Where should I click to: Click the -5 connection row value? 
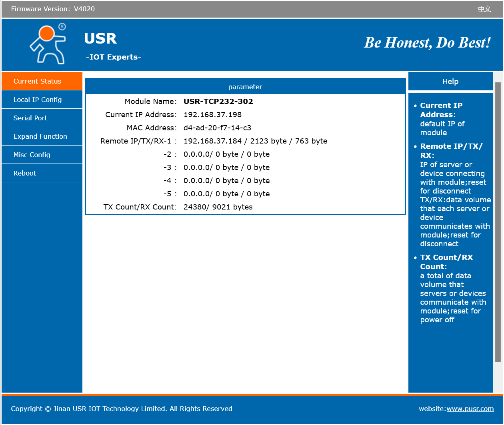coord(226,194)
